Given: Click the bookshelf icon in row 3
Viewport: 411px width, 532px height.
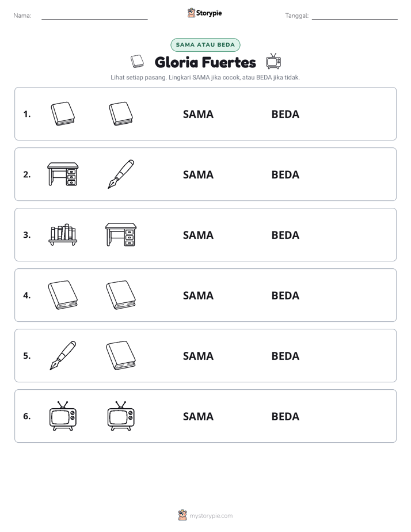Looking at the screenshot, I should click(x=63, y=234).
